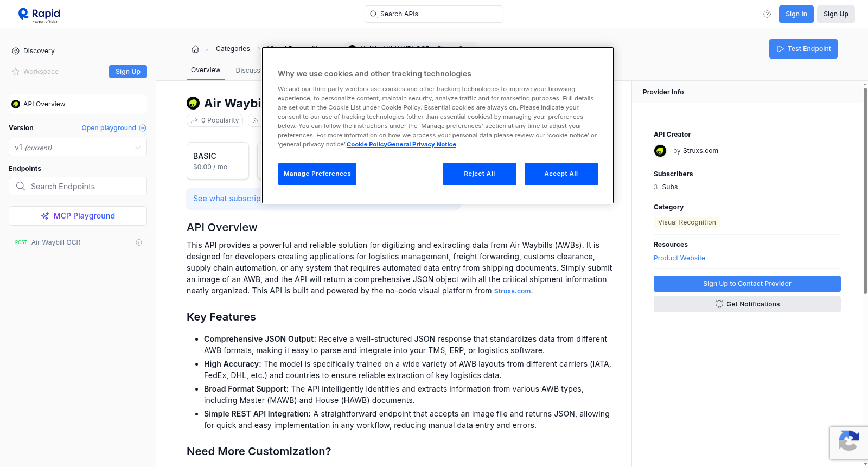The image size is (868, 467).
Task: Click the Open playground link
Action: click(114, 128)
